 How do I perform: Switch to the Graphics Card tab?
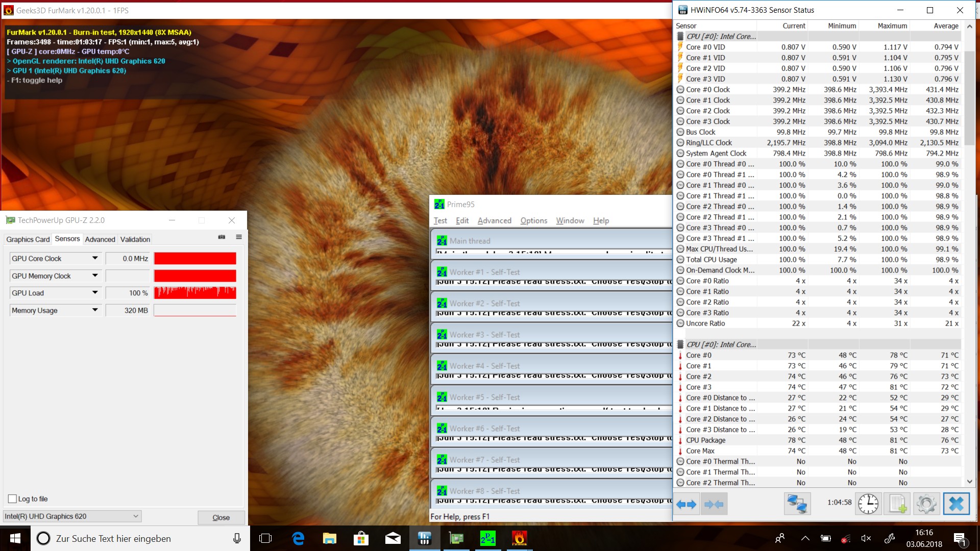(28, 239)
